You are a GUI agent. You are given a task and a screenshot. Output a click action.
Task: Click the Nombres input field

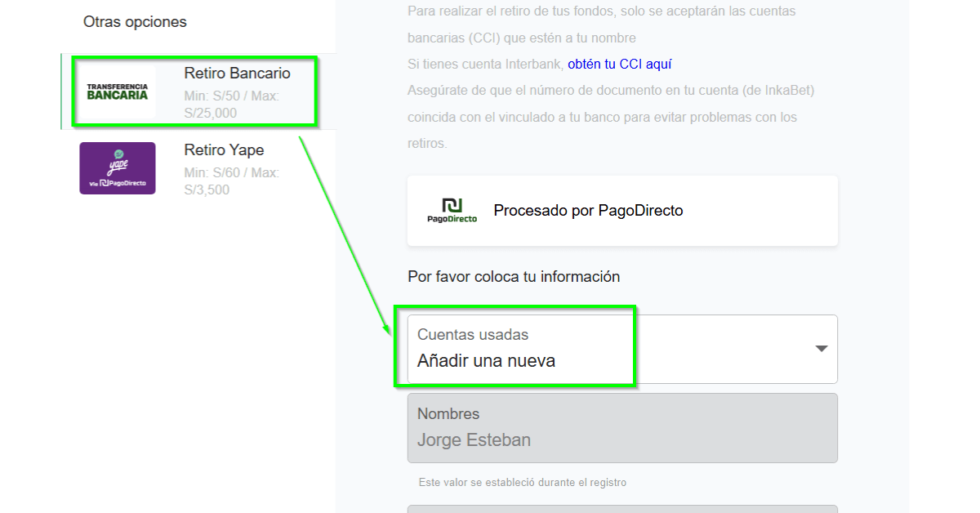(622, 428)
